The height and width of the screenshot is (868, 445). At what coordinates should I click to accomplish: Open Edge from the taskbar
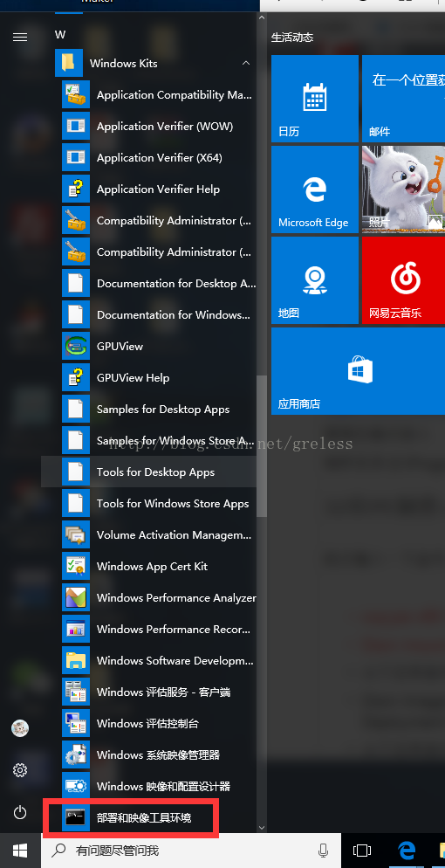tap(407, 851)
